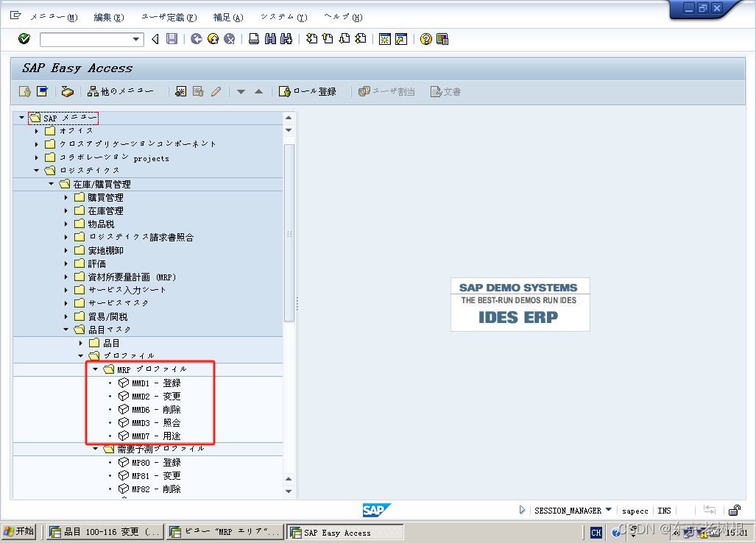Click the SAP Business Workplace icon
The width and height of the screenshot is (756, 543).
(x=68, y=91)
